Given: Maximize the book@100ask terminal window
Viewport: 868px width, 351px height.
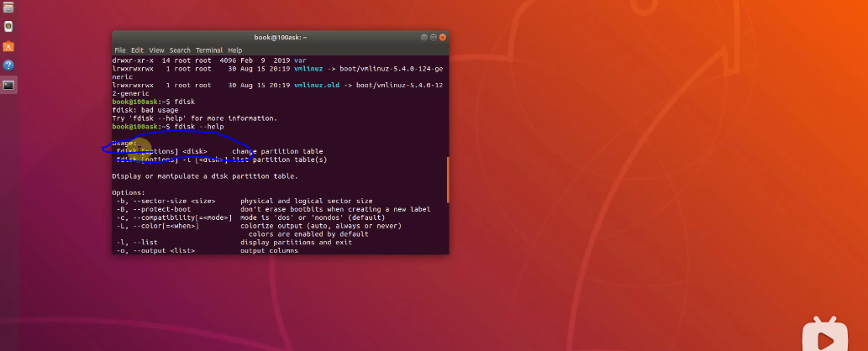Looking at the screenshot, I should (x=433, y=37).
